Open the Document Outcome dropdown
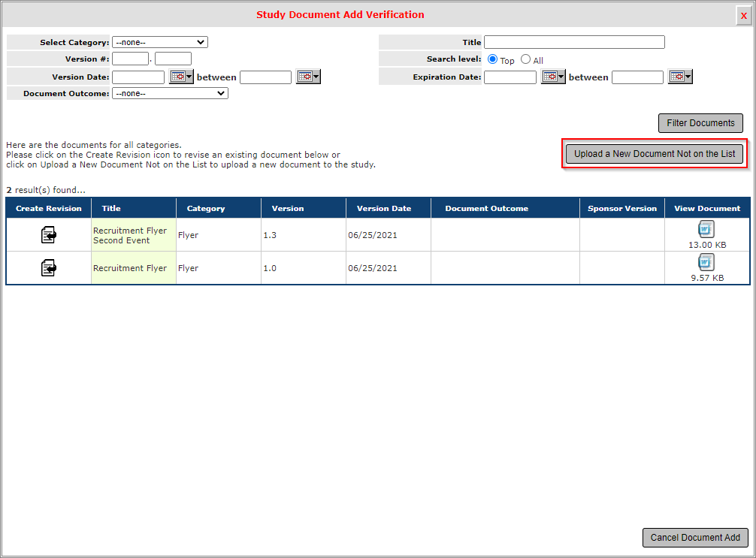The height and width of the screenshot is (558, 756). 170,93
